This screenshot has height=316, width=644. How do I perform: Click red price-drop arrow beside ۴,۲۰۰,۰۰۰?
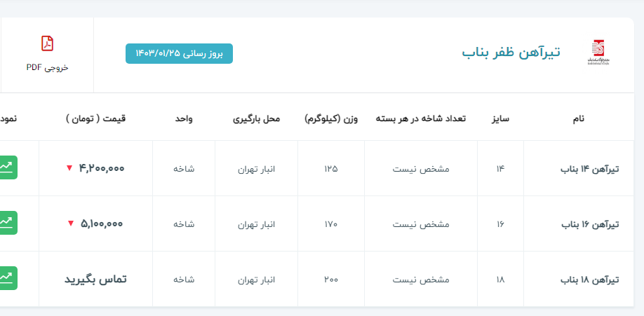pyautogui.click(x=69, y=168)
